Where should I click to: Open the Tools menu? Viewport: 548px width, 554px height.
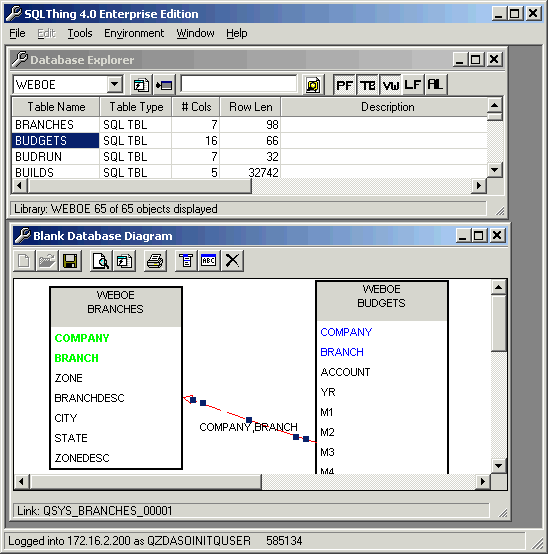coord(79,33)
